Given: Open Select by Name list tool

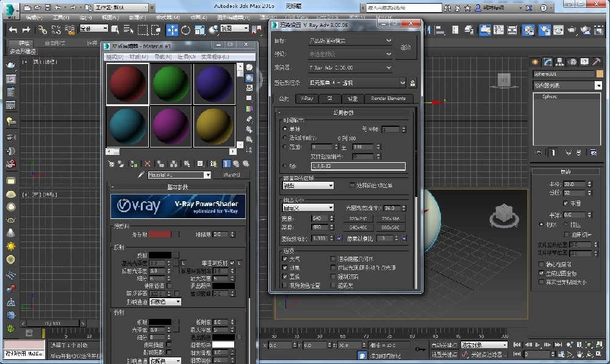Looking at the screenshot, I should pos(128,29).
